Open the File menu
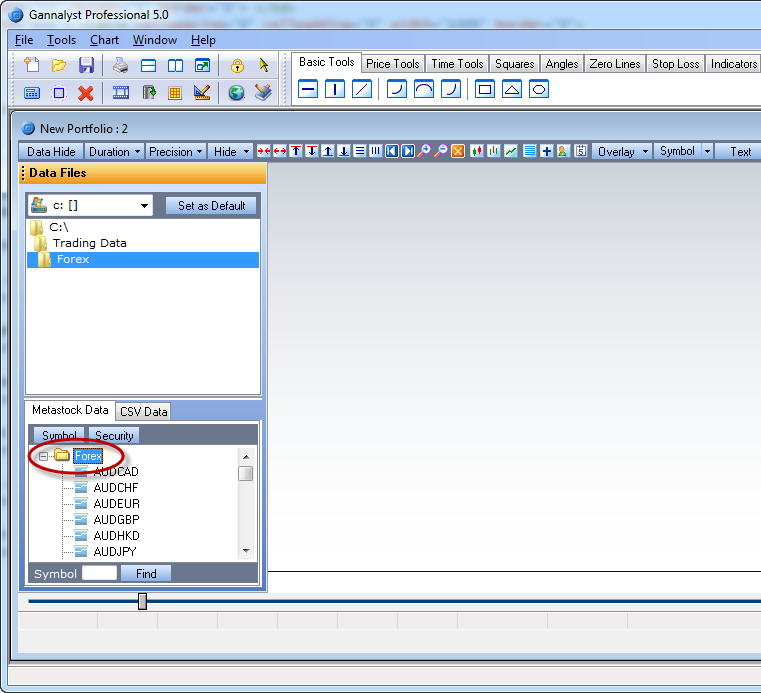The image size is (761, 693). point(24,40)
